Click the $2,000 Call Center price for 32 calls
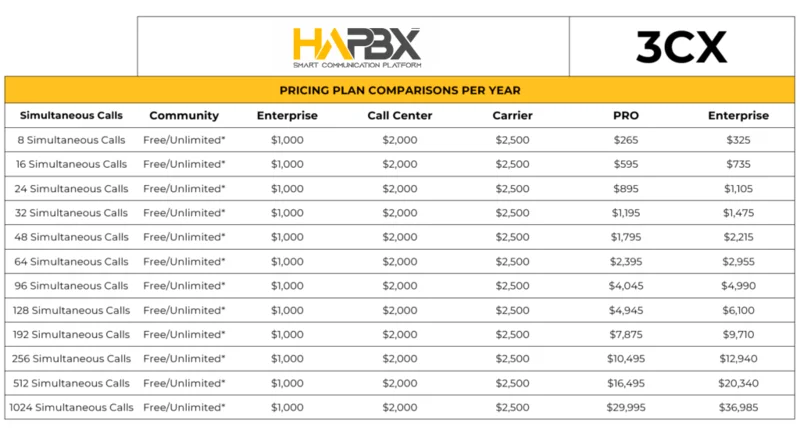 [x=399, y=213]
